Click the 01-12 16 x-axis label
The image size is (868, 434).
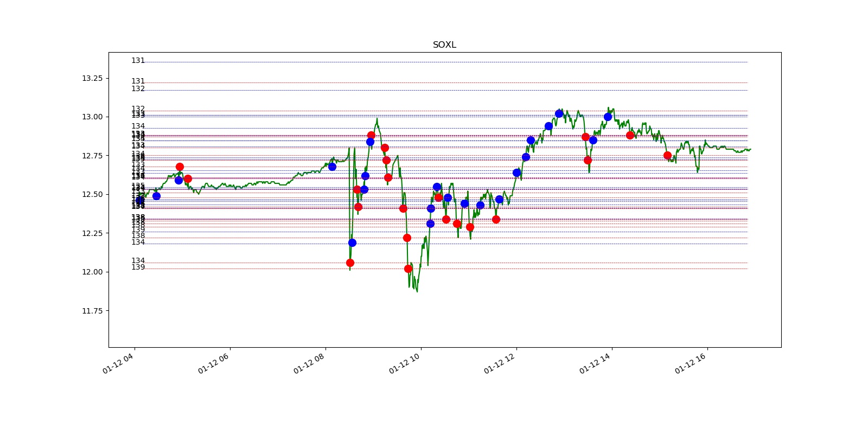coord(691,363)
